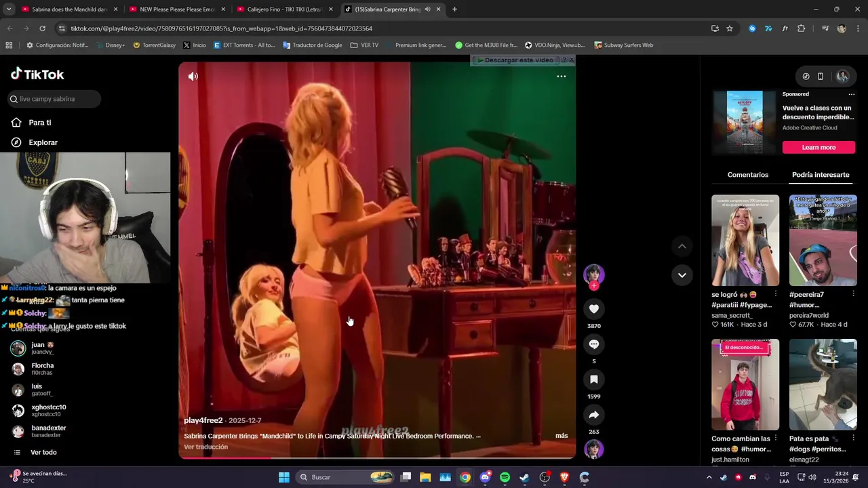Like the video with the heart icon
Viewport: 868px width, 488px height.
(593, 309)
